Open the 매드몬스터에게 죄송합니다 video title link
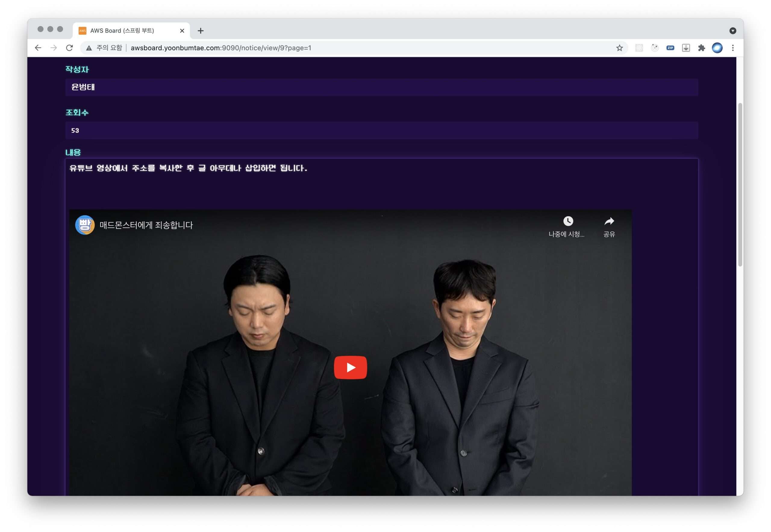The image size is (771, 532). [146, 225]
